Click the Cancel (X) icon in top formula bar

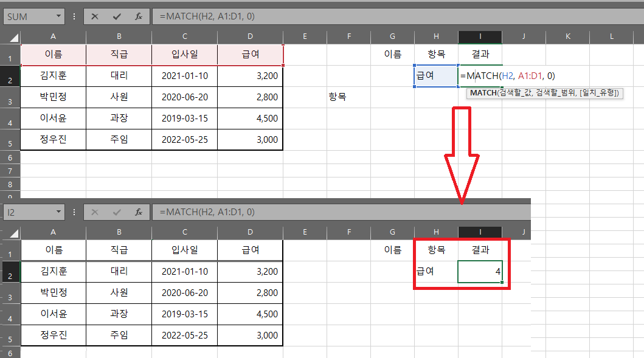pos(95,17)
